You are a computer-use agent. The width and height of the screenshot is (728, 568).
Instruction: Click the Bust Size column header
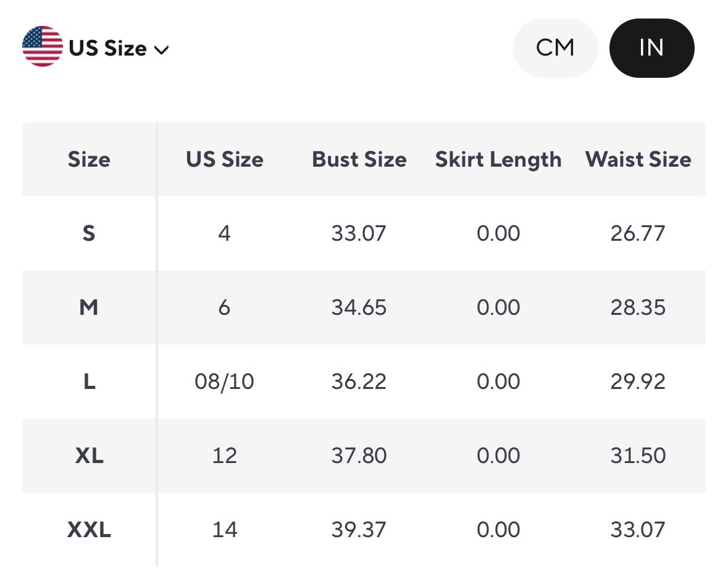[359, 159]
